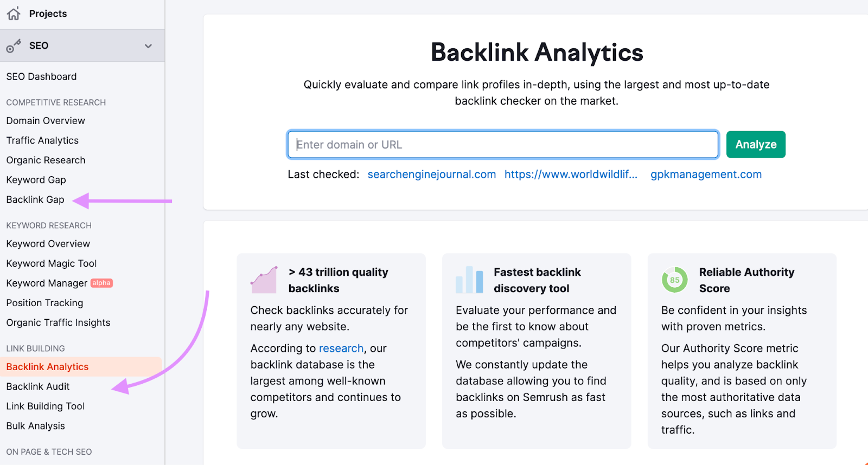The image size is (868, 465).
Task: Collapse the SEO section chevron
Action: coord(148,46)
